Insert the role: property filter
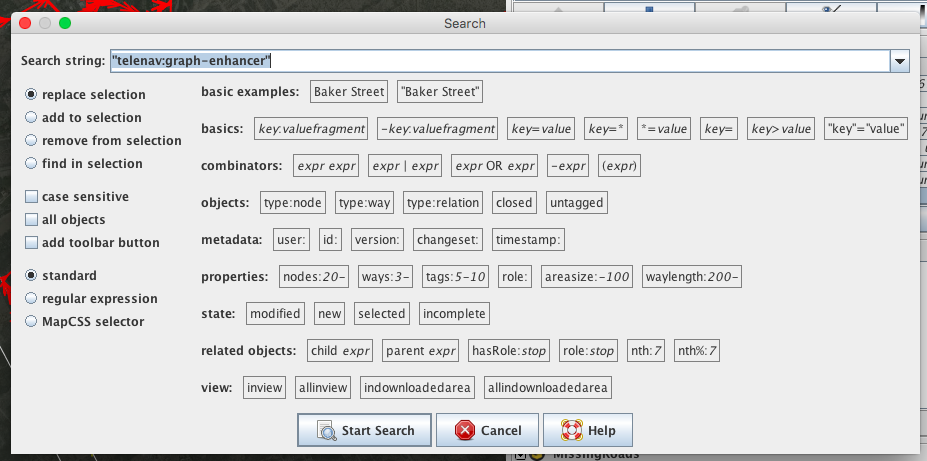Viewport: 927px width, 461px height. [514, 277]
